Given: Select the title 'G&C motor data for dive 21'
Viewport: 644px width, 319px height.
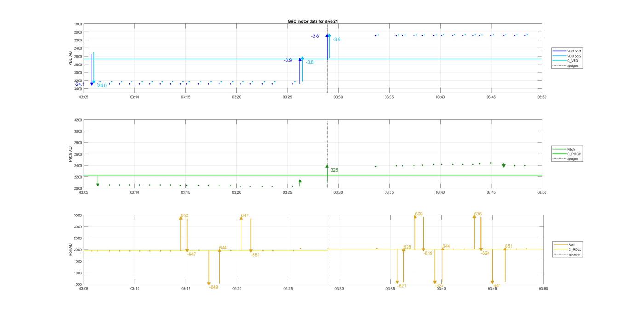Looking at the screenshot, I should 313,21.
